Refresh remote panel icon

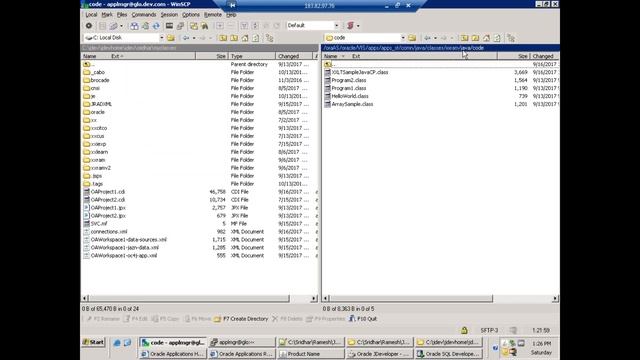(497, 38)
